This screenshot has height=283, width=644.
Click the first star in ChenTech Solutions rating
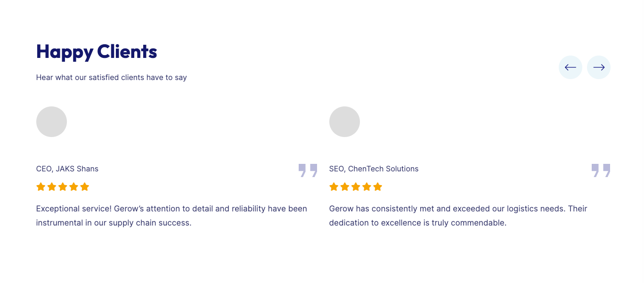click(334, 187)
